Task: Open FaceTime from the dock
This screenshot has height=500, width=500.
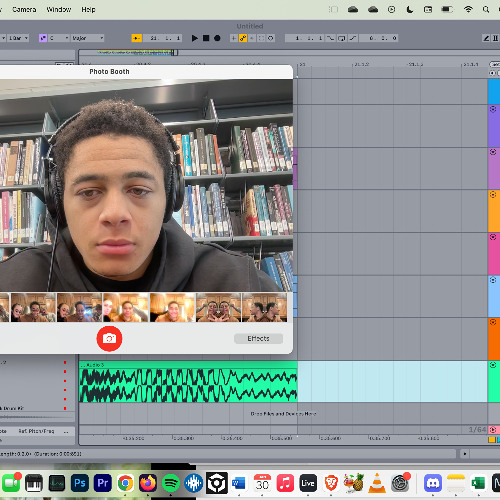Action: (11, 483)
